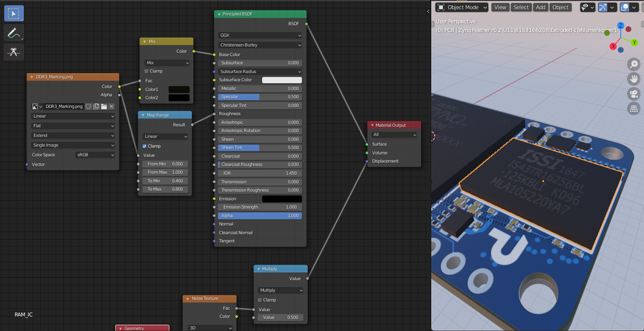Click the Emission Strength value field

tap(260, 207)
